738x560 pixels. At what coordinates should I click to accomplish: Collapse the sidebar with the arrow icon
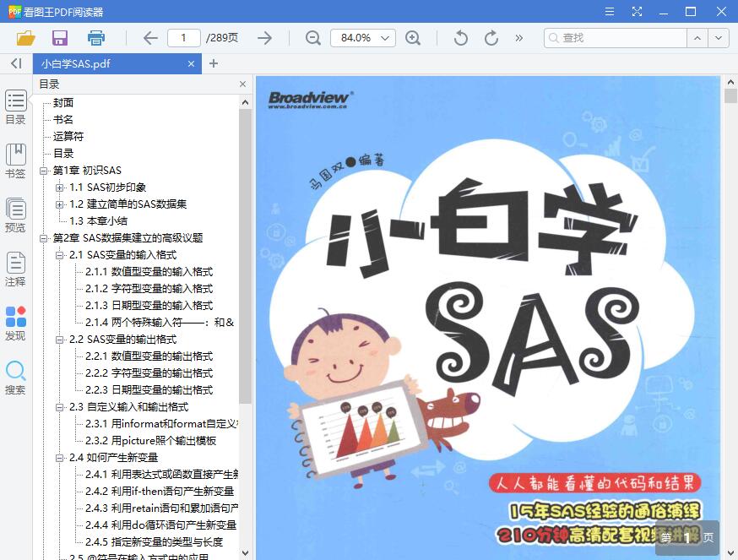pyautogui.click(x=17, y=63)
